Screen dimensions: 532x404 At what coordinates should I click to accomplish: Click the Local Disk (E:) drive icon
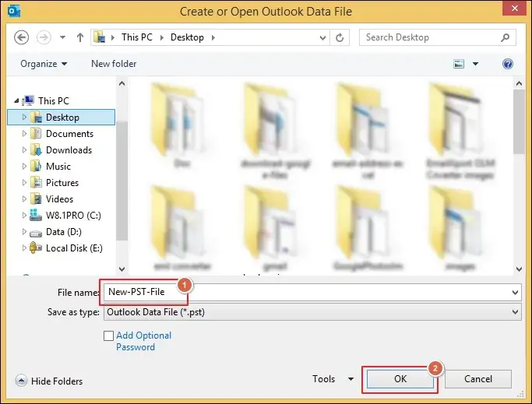36,248
